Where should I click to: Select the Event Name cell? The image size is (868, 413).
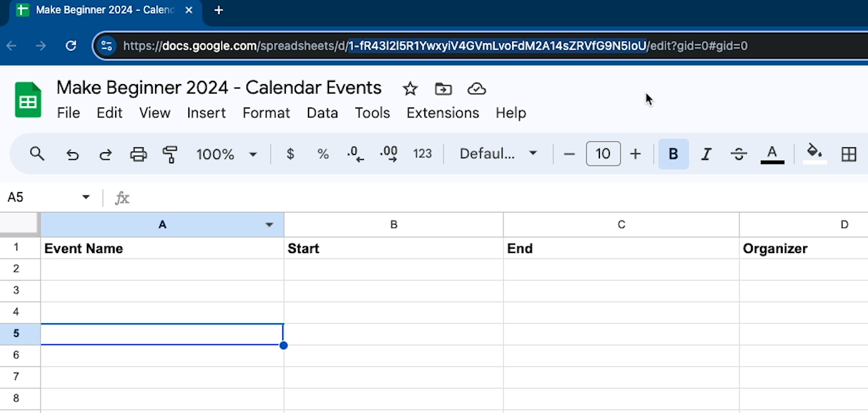pos(162,248)
